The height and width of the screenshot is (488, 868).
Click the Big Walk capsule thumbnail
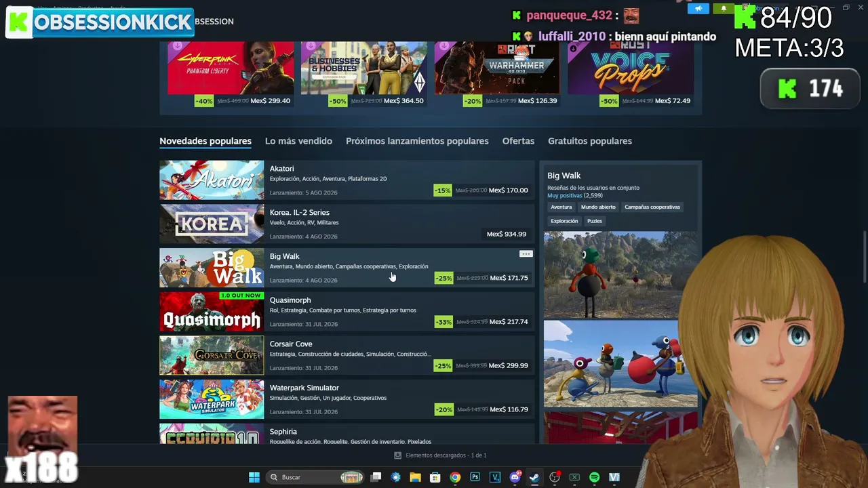click(212, 268)
